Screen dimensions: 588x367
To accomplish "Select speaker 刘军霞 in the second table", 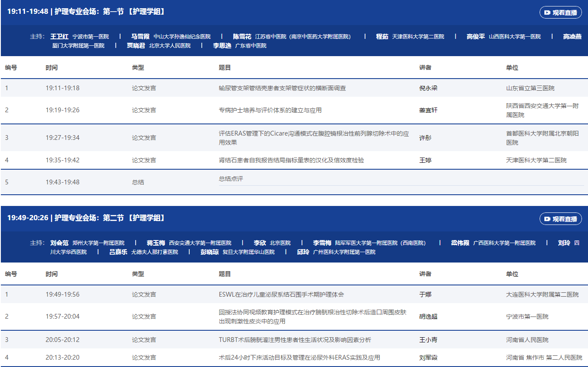I will (x=428, y=358).
